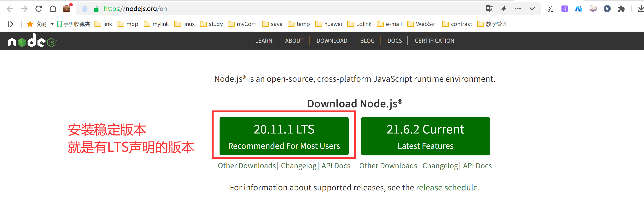Expand the address bar dropdown chevron

coord(532,9)
